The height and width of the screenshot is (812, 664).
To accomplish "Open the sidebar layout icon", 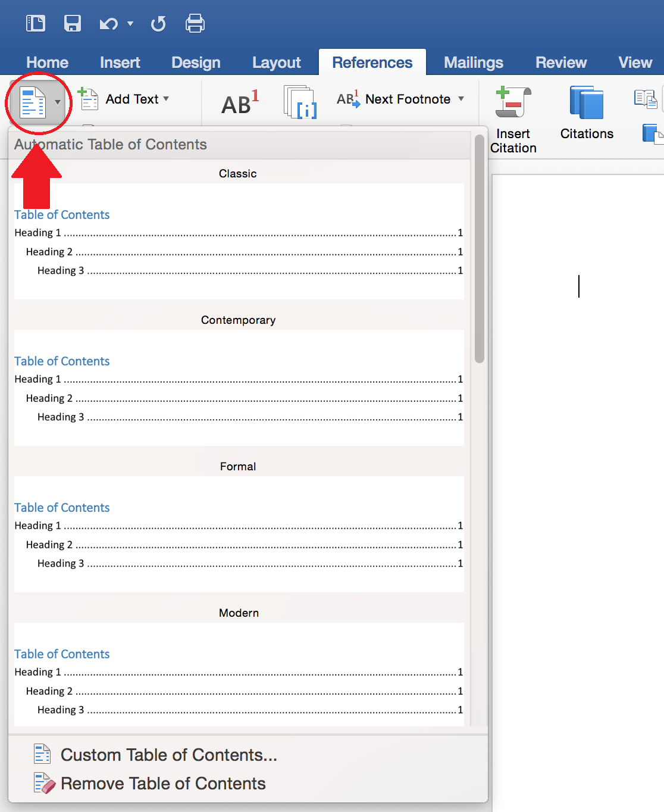I will coord(36,24).
